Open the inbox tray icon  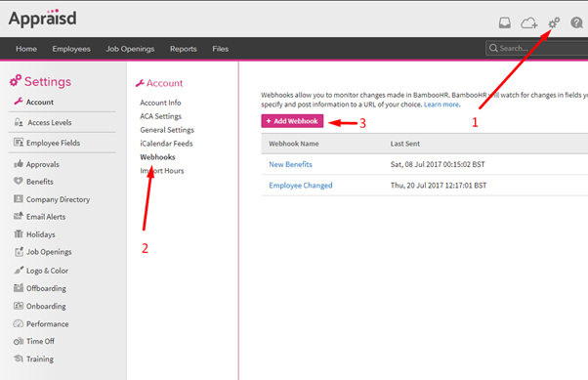coord(504,22)
